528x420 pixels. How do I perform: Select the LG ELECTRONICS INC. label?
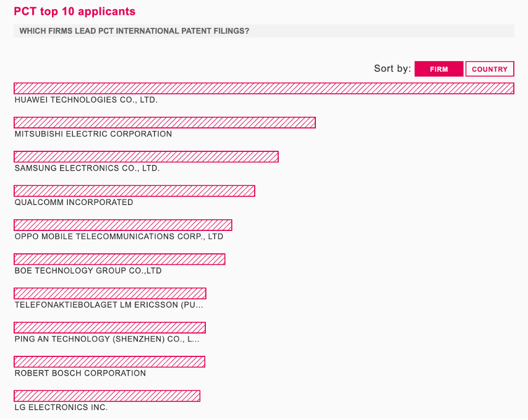pos(61,407)
